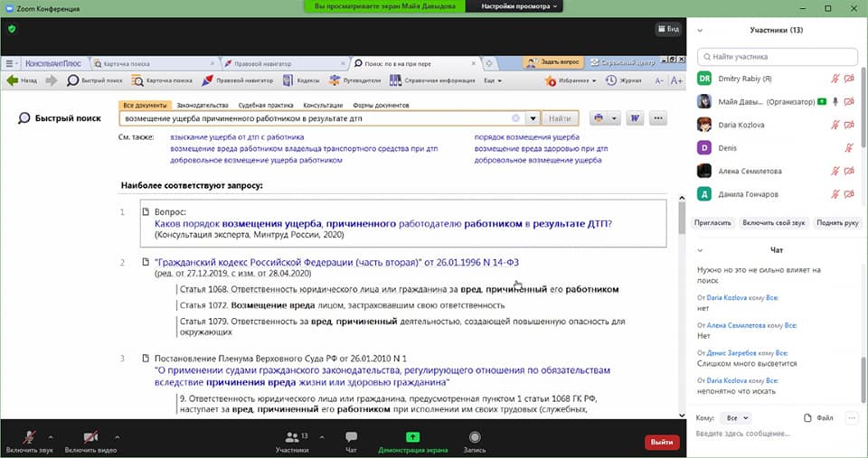Go back with the green Назад arrow
The image size is (868, 458).
click(22, 80)
